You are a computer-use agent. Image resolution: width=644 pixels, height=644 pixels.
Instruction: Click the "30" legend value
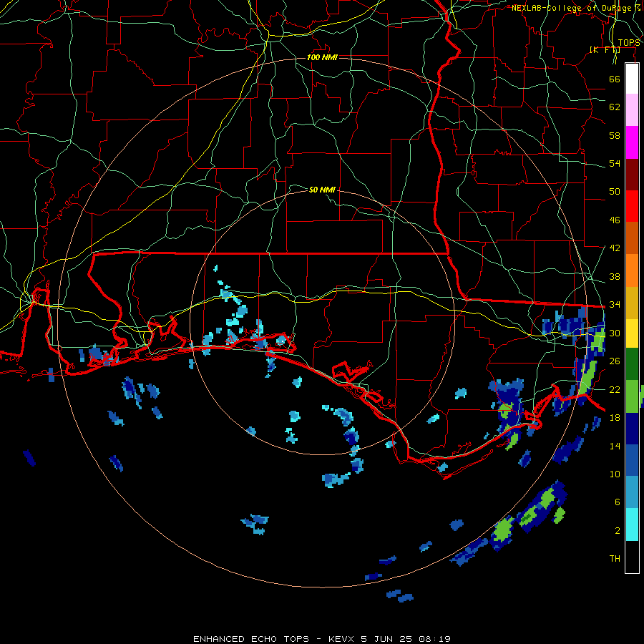615,333
